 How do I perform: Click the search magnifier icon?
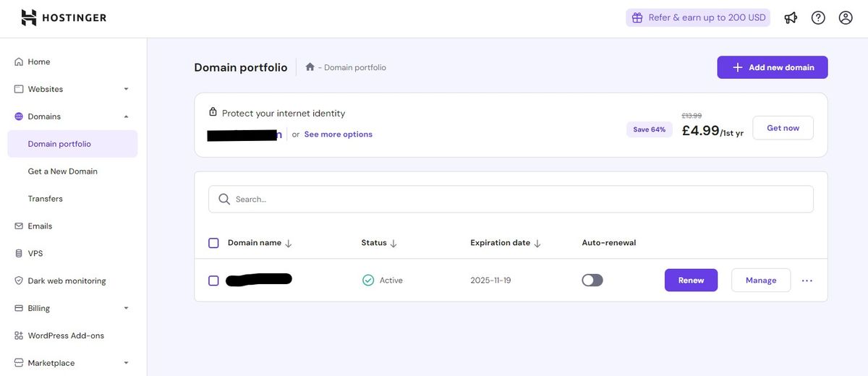pyautogui.click(x=224, y=199)
